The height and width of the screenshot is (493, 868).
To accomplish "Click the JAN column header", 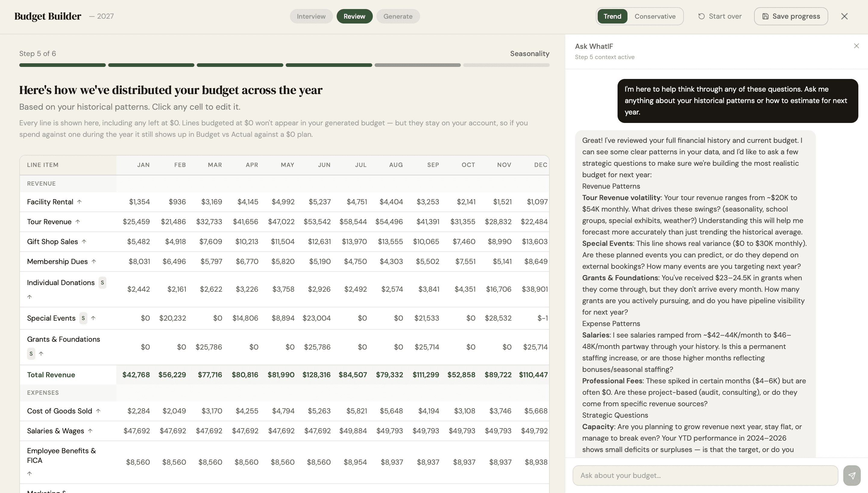I will coord(143,165).
